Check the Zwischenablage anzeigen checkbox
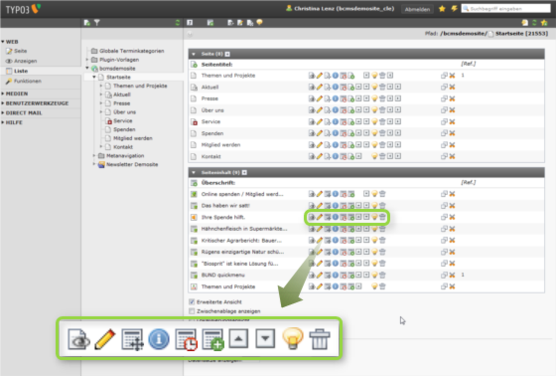Screen dimensions: 556x376 (x=192, y=311)
